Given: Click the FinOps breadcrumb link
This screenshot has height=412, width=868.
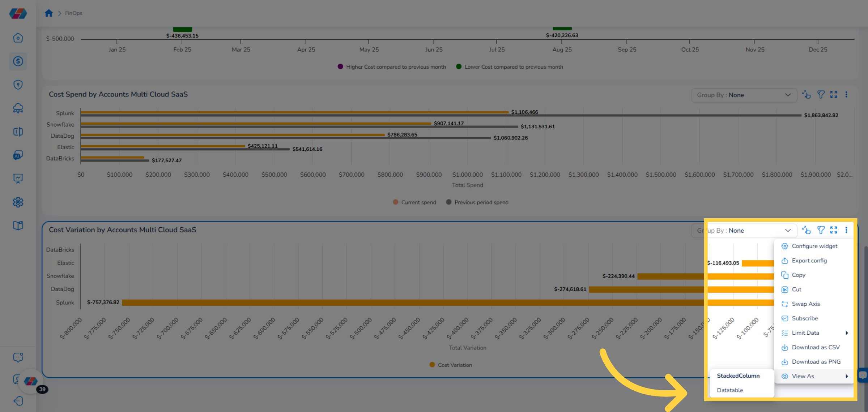Looking at the screenshot, I should tap(73, 13).
